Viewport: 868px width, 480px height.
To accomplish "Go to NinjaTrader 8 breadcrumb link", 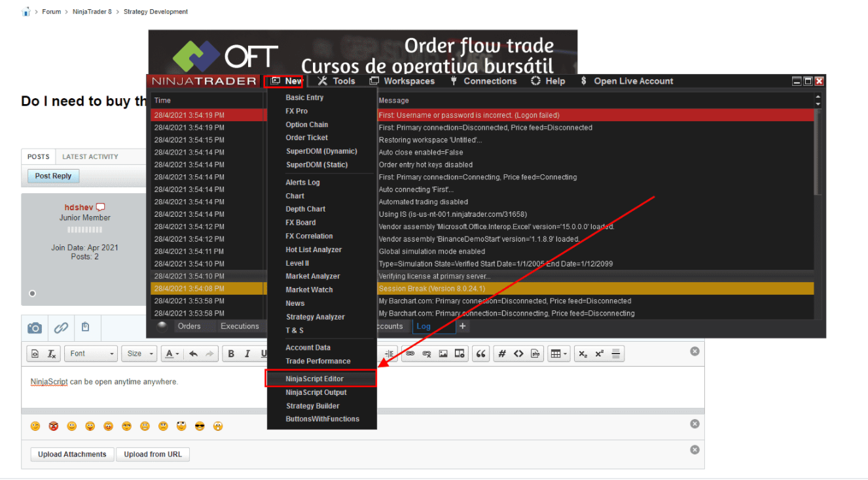I will [92, 12].
